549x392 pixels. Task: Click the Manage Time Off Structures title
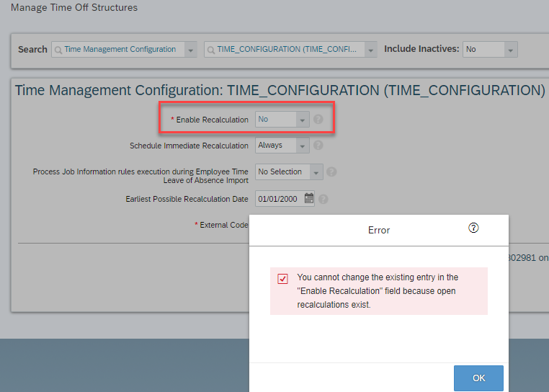74,8
